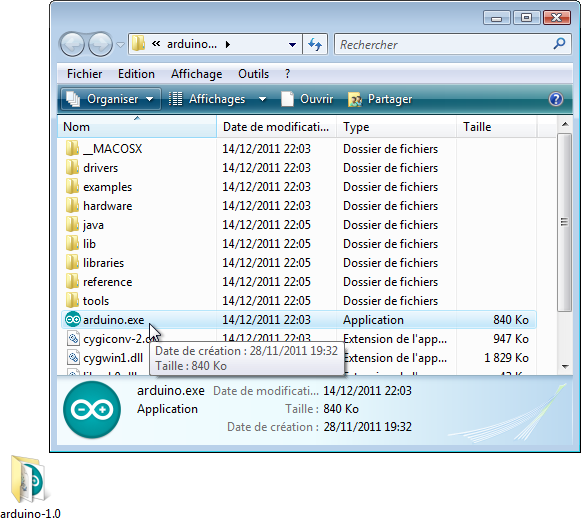This screenshot has height=518, width=581.
Task: Click the Refresh button
Action: (x=315, y=44)
